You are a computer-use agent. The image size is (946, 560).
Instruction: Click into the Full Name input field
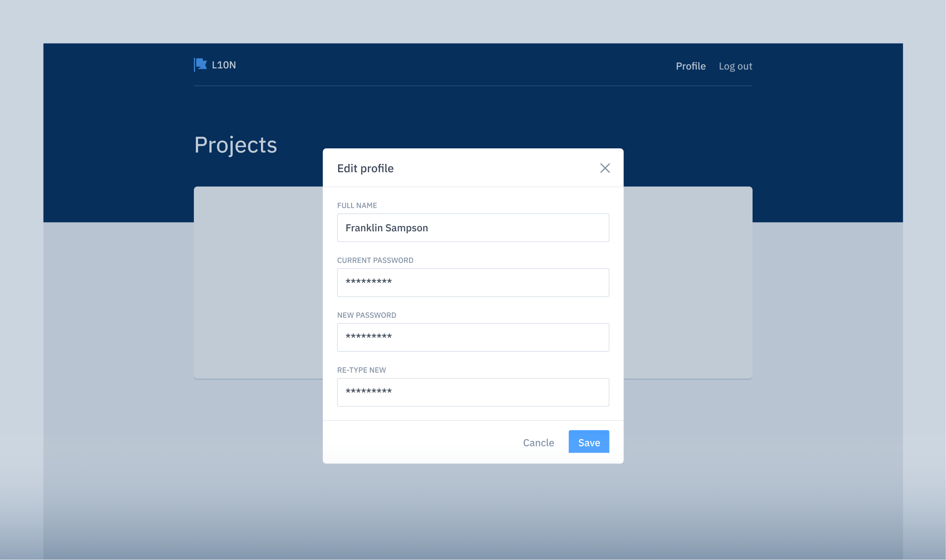473,228
